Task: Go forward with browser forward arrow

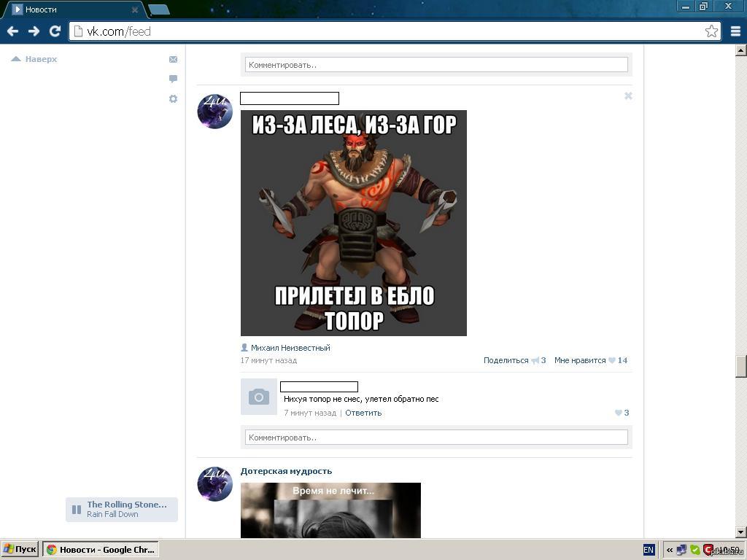Action: pyautogui.click(x=34, y=31)
